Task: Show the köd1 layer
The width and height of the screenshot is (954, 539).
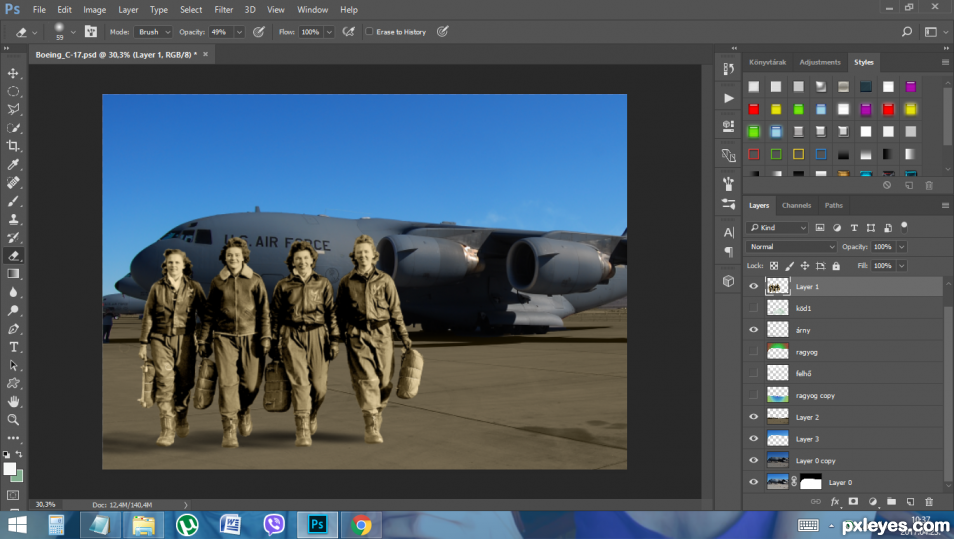Action: pos(753,308)
